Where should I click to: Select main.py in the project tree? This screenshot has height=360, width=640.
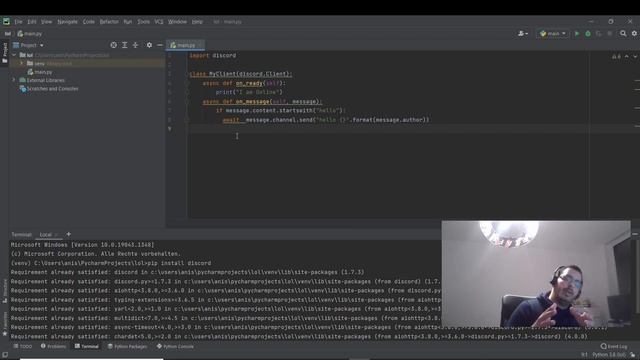pos(40,72)
